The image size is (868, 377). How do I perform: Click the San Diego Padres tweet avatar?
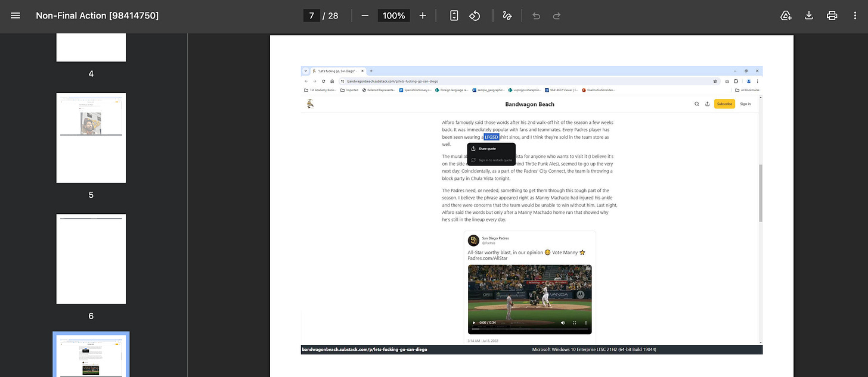[473, 241]
